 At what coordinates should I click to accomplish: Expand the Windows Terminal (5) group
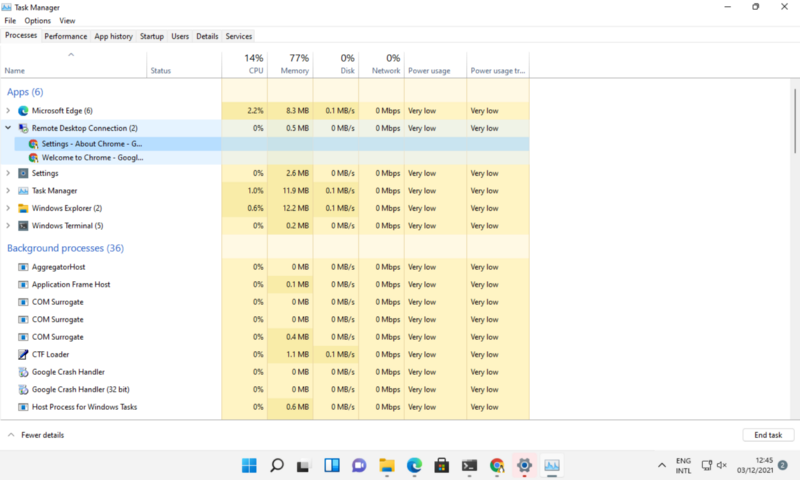(8, 225)
